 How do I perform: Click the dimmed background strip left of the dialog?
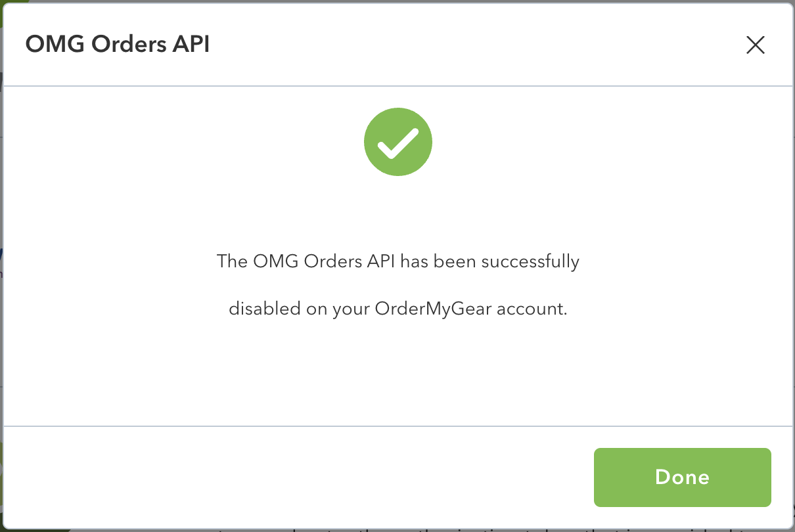point(1,263)
